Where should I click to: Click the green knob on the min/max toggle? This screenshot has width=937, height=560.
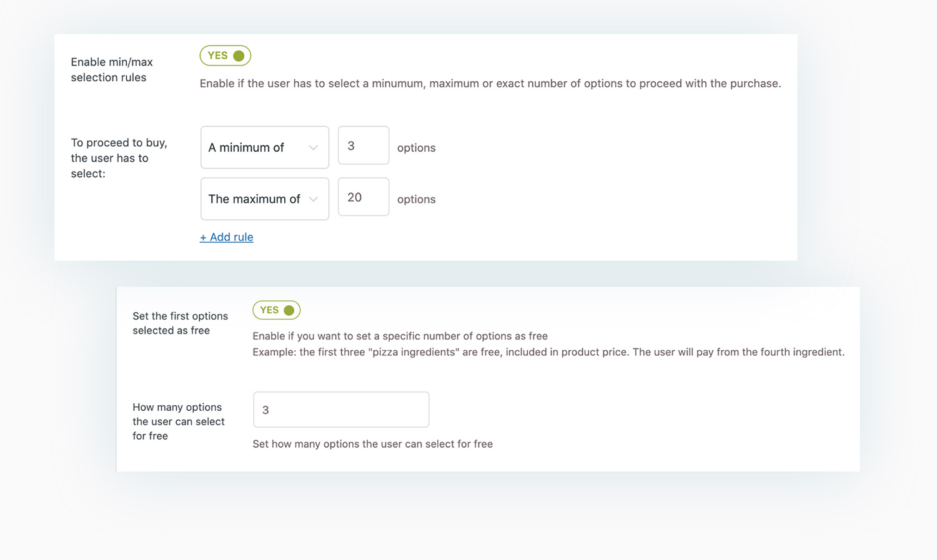[x=239, y=56]
